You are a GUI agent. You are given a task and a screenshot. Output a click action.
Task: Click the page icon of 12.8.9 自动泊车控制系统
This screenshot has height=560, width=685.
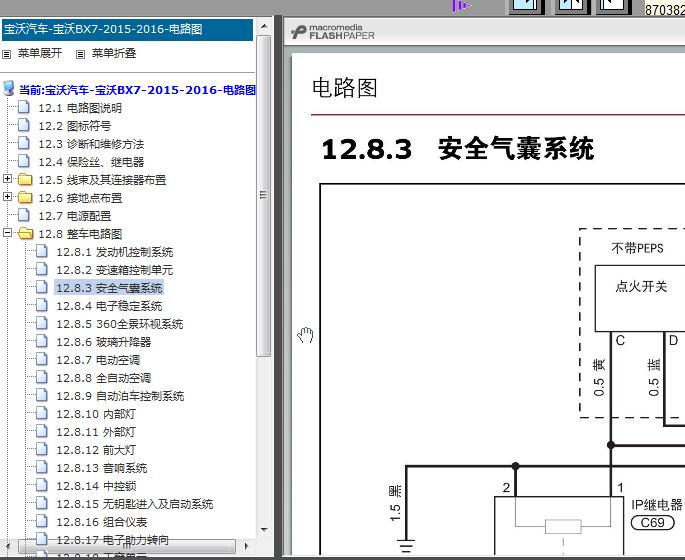click(42, 395)
